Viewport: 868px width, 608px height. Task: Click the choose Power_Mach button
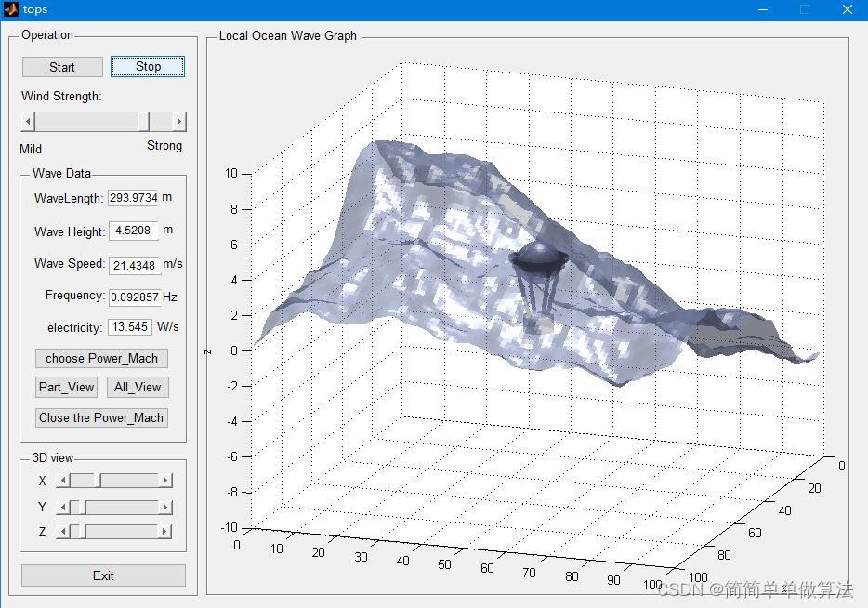(101, 358)
